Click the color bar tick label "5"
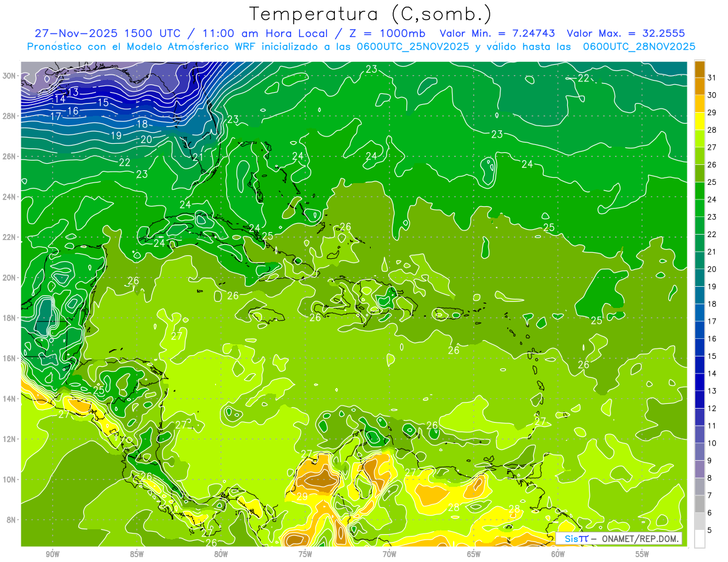Image resolution: width=728 pixels, height=562 pixels. (x=710, y=530)
